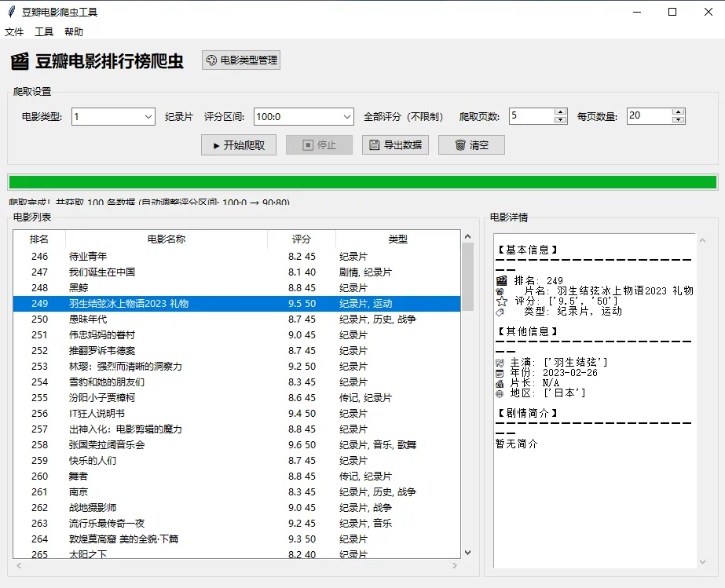
Task: Select the row 雪豹和她的朋友们
Action: (236, 382)
